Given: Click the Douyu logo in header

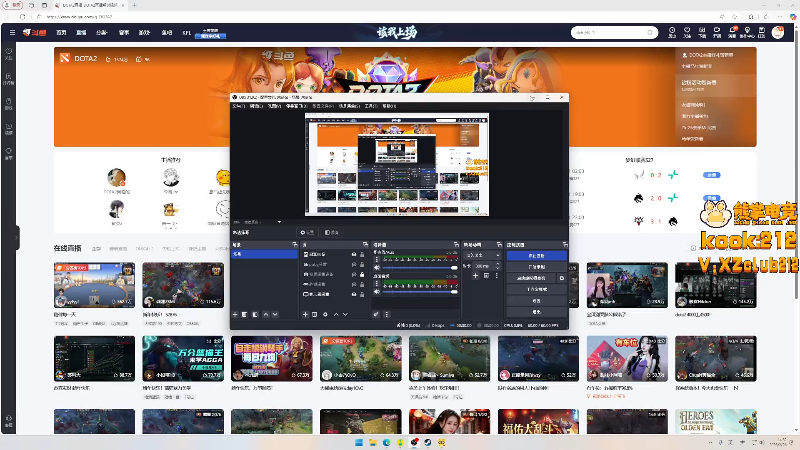Looking at the screenshot, I should (35, 32).
